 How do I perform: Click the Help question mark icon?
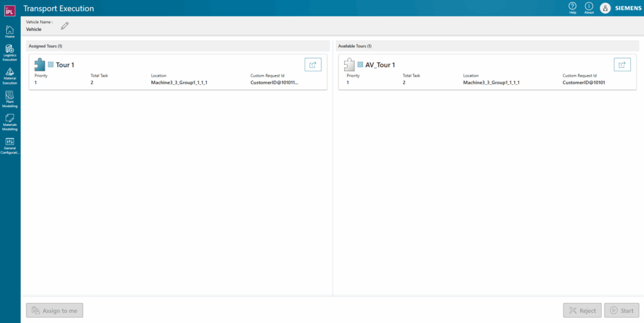572,7
